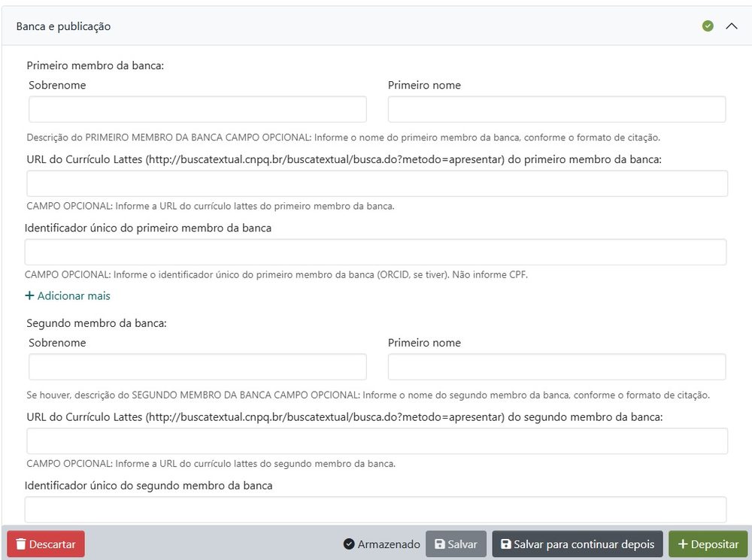Click the 'Segundo membro da banca:' label

click(x=96, y=323)
